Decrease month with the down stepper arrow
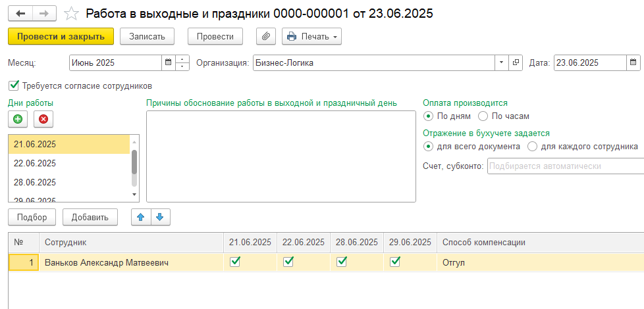This screenshot has height=309, width=644. (x=182, y=67)
